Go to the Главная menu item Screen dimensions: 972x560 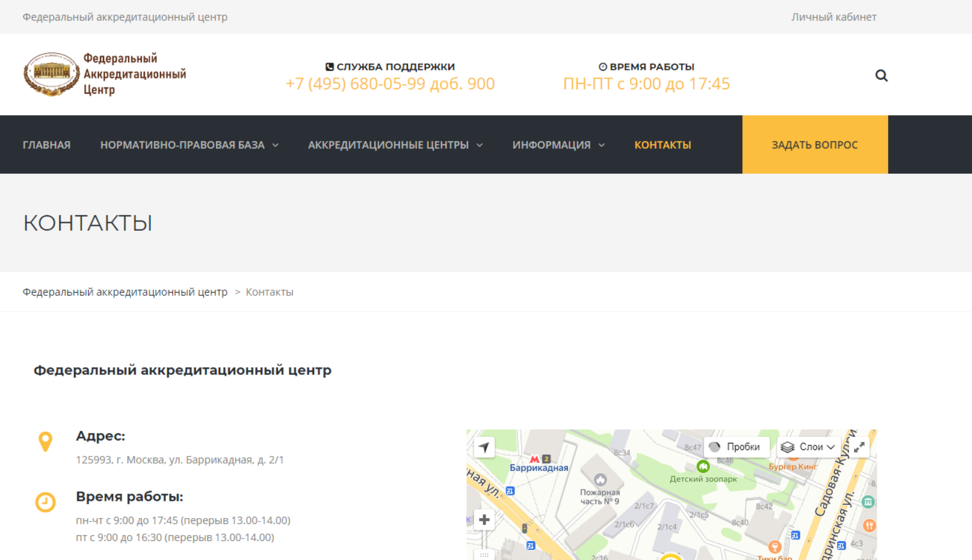point(47,145)
